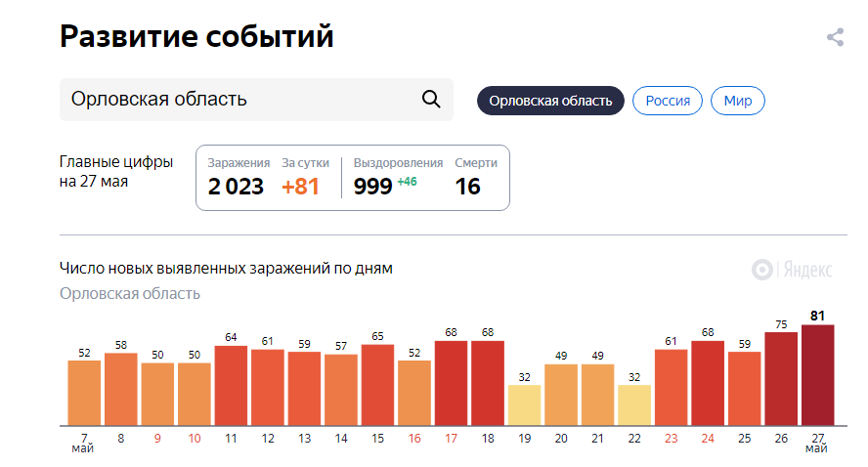The image size is (868, 467).
Task: Select the May 16 bar
Action: click(414, 393)
